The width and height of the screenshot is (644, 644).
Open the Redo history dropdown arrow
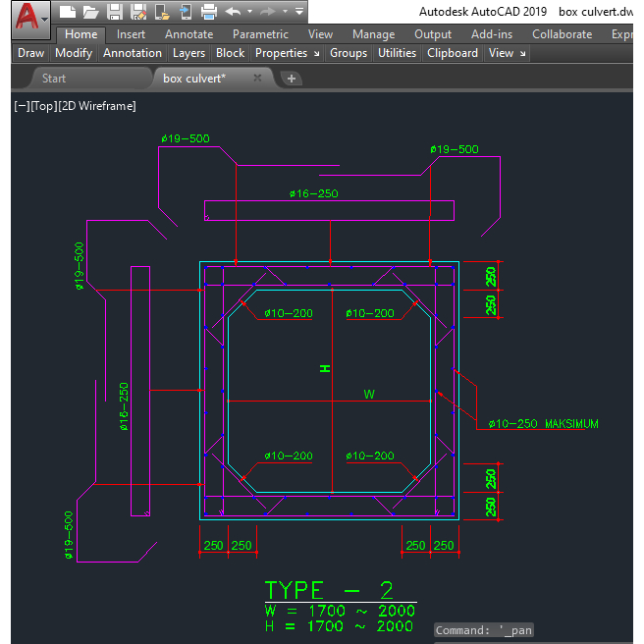(x=285, y=12)
